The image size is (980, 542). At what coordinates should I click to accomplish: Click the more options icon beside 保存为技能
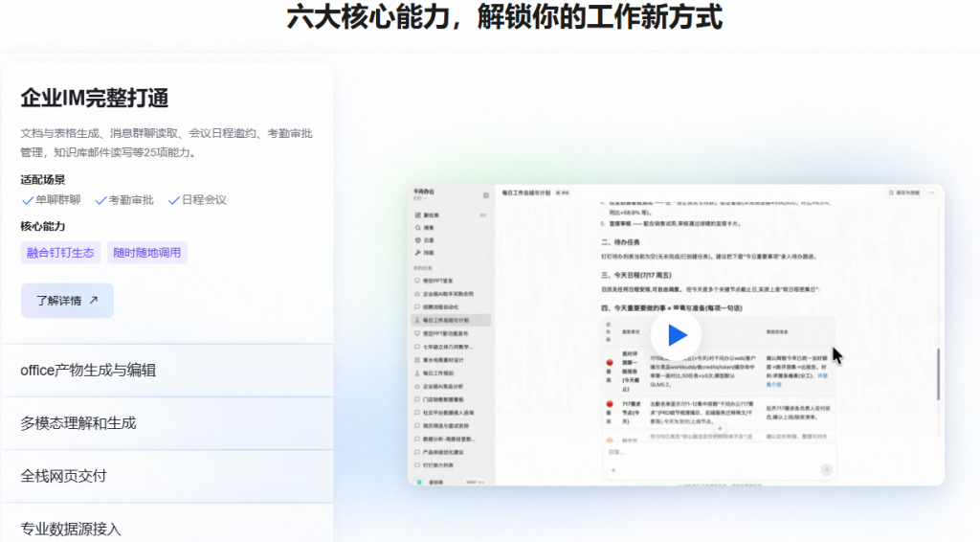click(932, 193)
